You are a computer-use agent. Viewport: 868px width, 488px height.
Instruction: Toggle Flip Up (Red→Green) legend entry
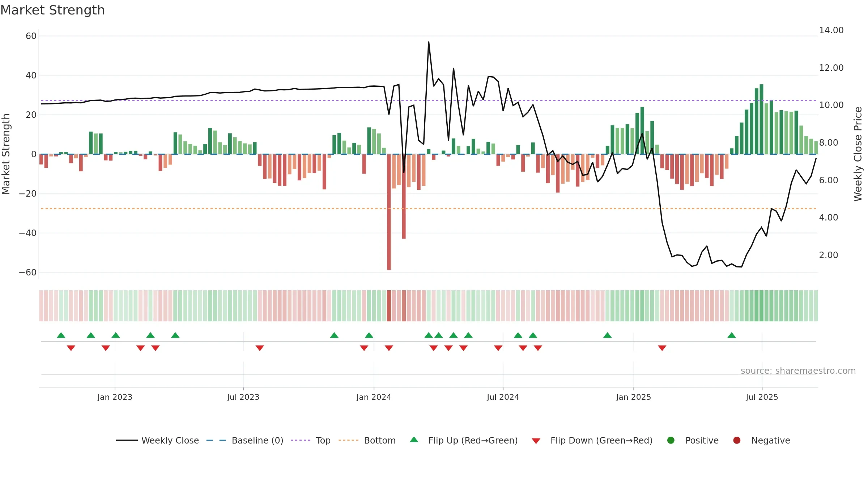point(463,440)
